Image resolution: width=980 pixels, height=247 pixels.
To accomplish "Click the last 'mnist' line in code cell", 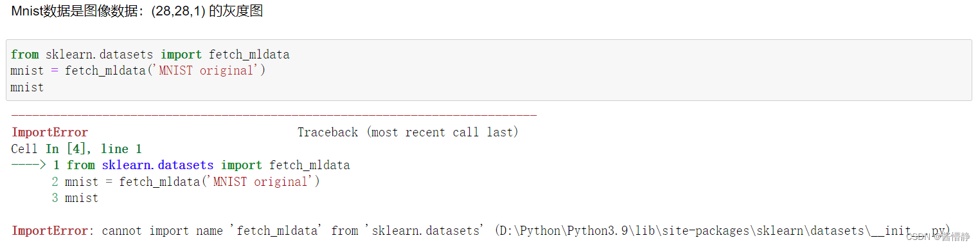I will pyautogui.click(x=28, y=87).
